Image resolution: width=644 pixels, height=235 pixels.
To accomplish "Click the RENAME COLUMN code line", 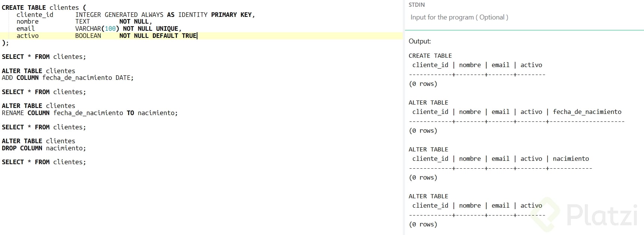I will (x=90, y=113).
